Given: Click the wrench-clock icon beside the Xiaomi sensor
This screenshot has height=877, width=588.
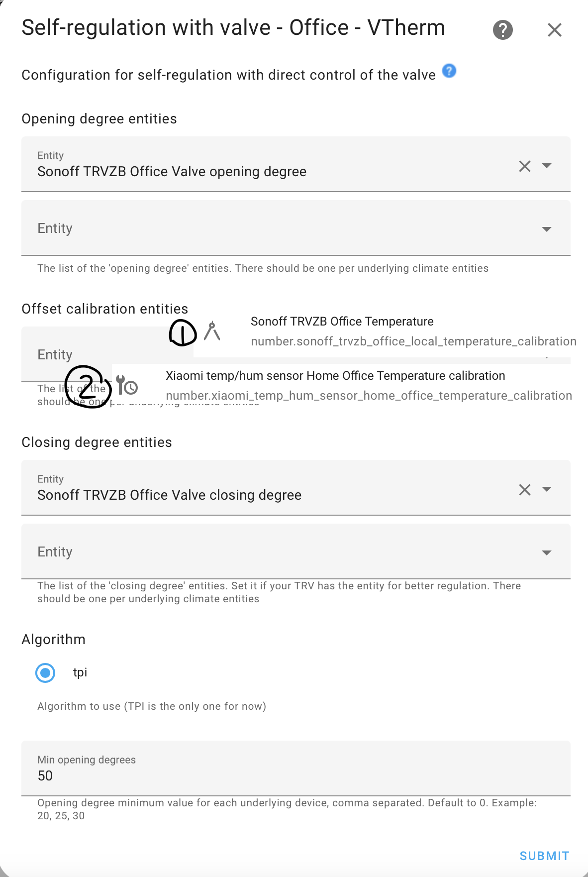Looking at the screenshot, I should tap(127, 385).
